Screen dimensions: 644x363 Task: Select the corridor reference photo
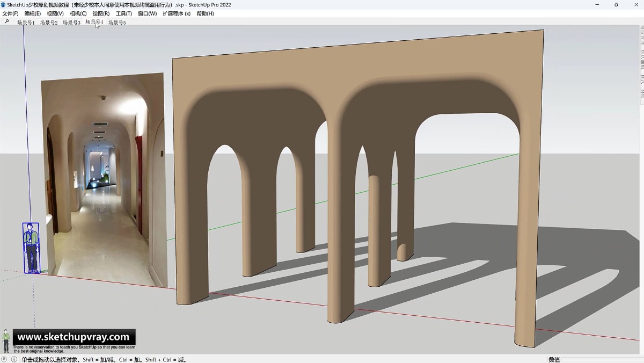pos(105,180)
